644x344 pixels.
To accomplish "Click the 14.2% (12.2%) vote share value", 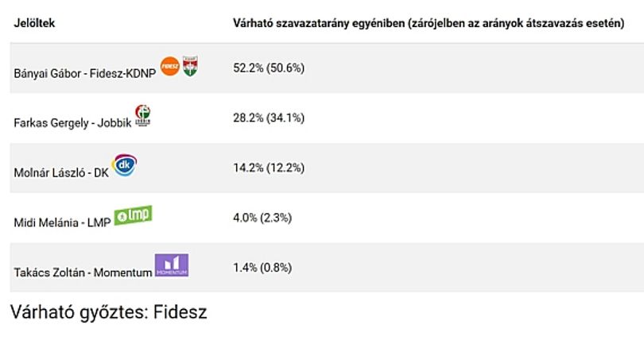I will tap(269, 168).
